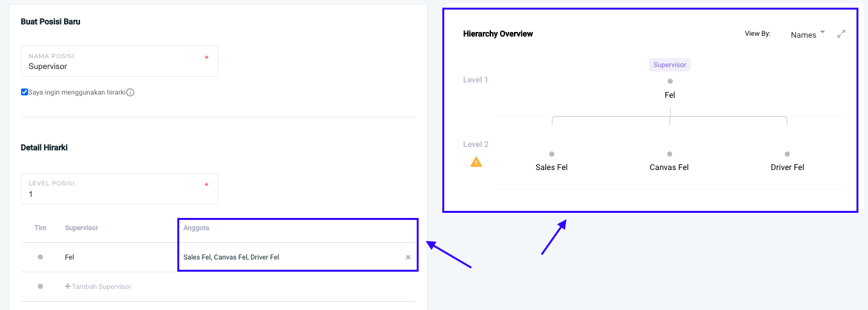Click the Supervisor badge in hierarchy

coord(670,65)
